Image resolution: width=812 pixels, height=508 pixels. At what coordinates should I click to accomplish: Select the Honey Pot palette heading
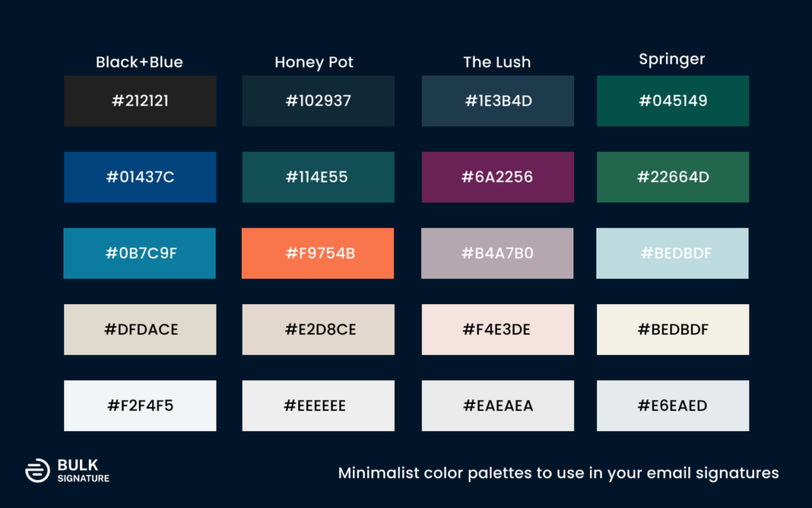pyautogui.click(x=314, y=62)
